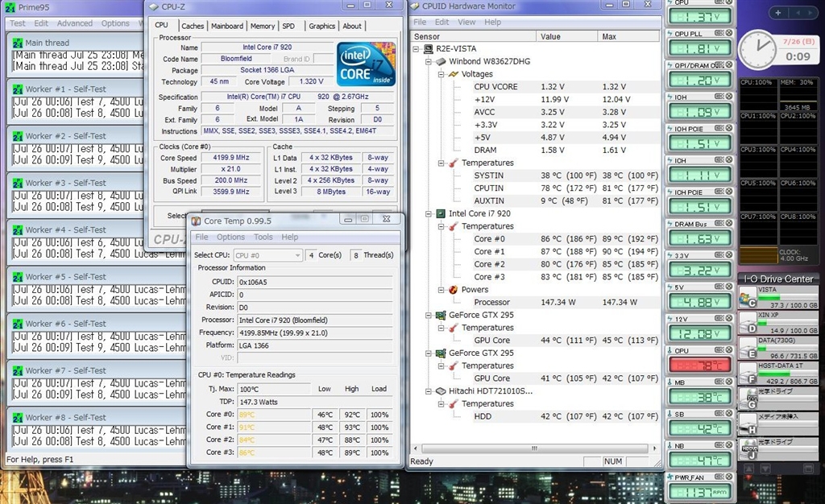Click the analog clock gadget
The width and height of the screenshot is (825, 504).
pyautogui.click(x=757, y=50)
